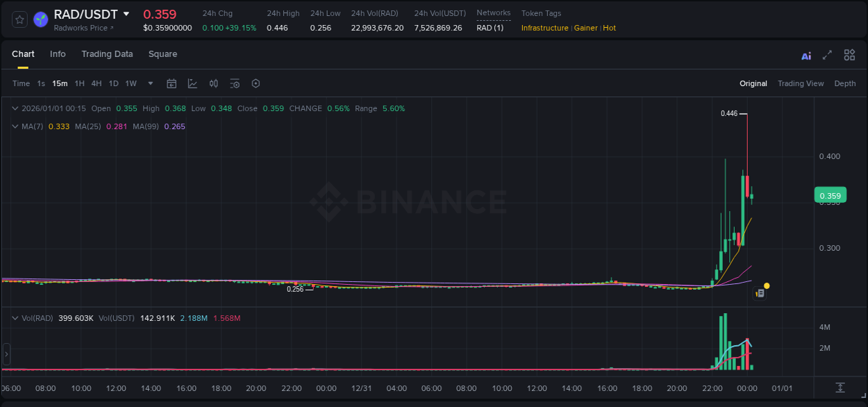This screenshot has width=868, height=407.
Task: Open the chart settings hexagon icon
Action: click(x=256, y=83)
